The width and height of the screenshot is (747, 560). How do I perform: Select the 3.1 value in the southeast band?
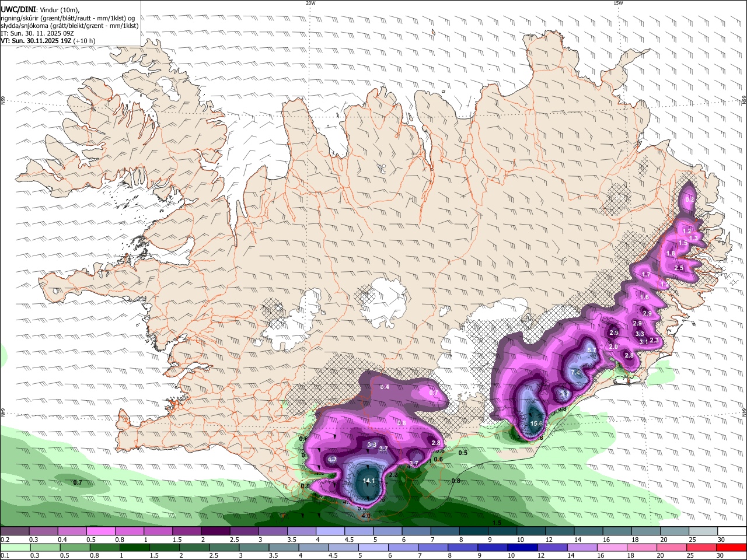tap(643, 342)
